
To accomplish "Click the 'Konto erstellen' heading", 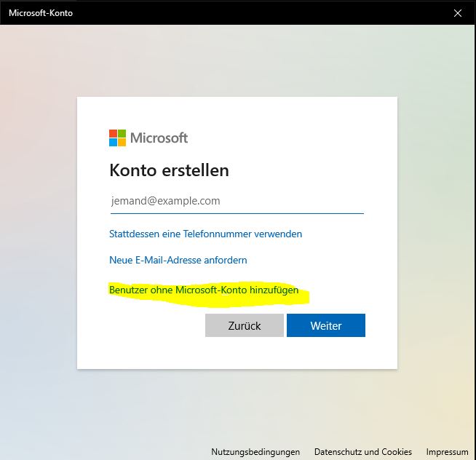I will [x=169, y=170].
